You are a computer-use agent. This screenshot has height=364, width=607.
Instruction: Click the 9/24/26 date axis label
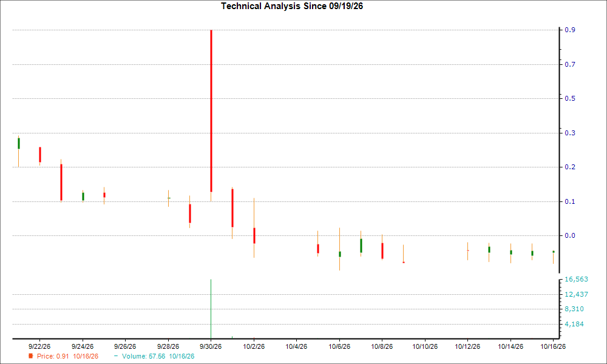click(83, 346)
